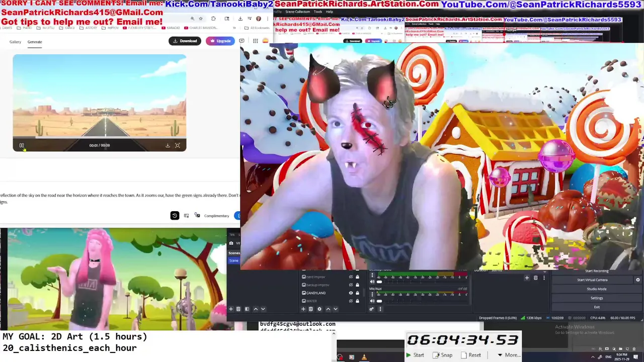Toggle lock on WATER source
Screen dimensions: 644x362
[x=358, y=301]
